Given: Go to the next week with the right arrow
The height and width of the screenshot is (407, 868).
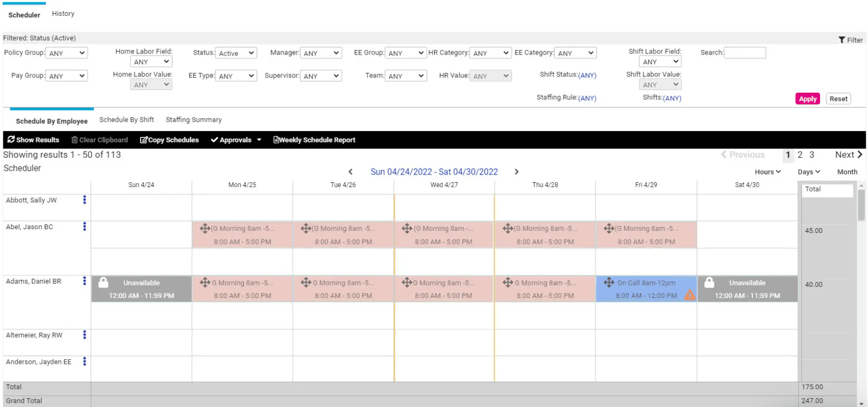Looking at the screenshot, I should [516, 172].
